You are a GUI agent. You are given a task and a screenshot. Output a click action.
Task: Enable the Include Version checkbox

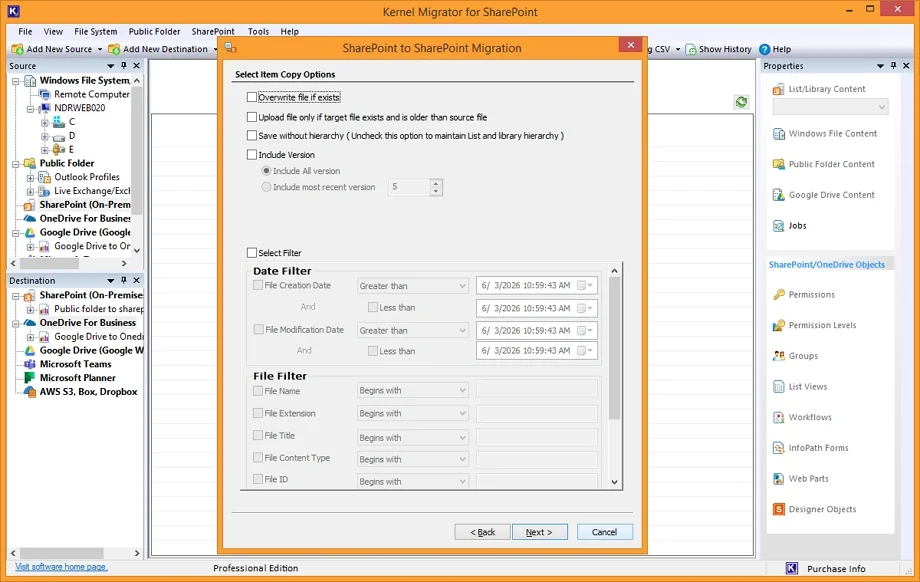click(x=252, y=155)
